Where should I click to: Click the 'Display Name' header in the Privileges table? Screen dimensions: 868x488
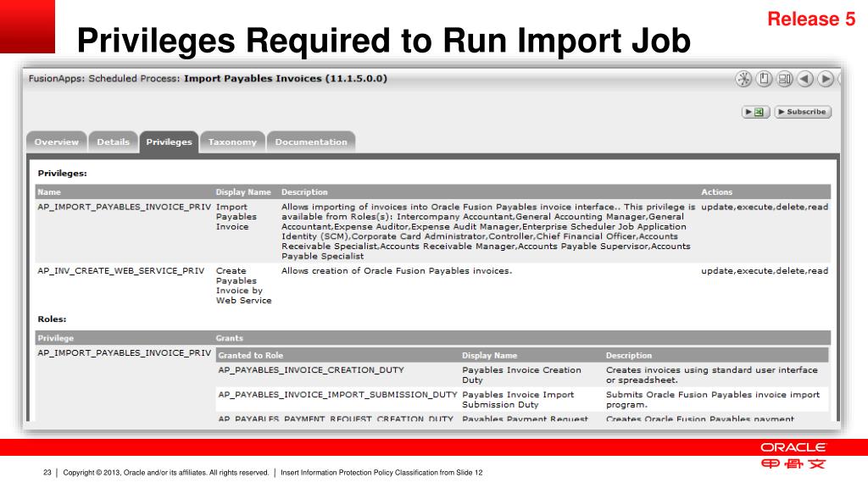coord(243,192)
